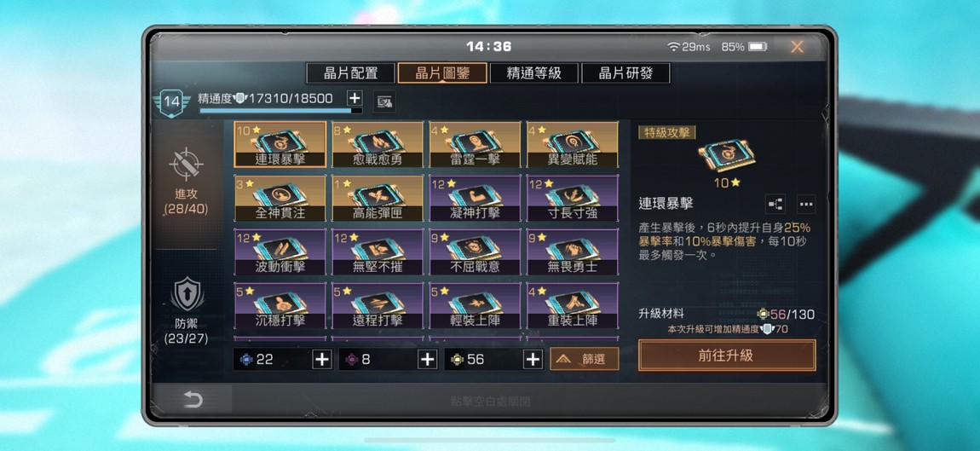Select the 進攻 attack category icon
Screen dimensions: 980x451
click(x=187, y=165)
